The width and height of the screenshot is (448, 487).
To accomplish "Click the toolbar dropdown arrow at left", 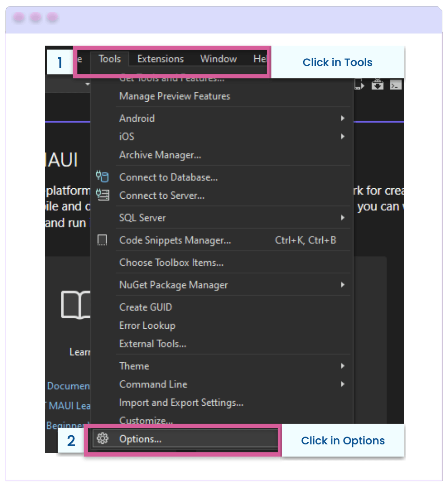I will (x=87, y=84).
